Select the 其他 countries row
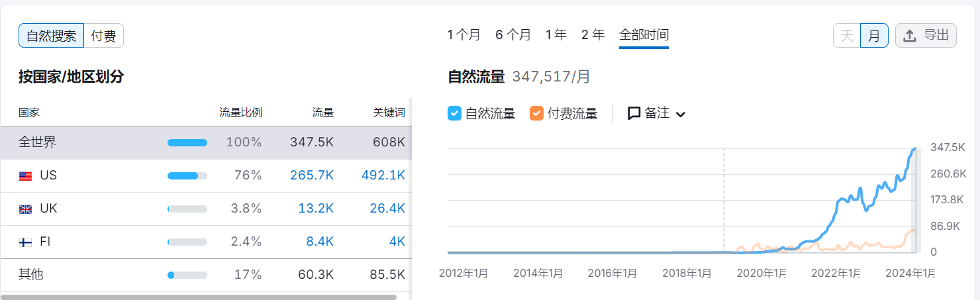 tap(31, 274)
